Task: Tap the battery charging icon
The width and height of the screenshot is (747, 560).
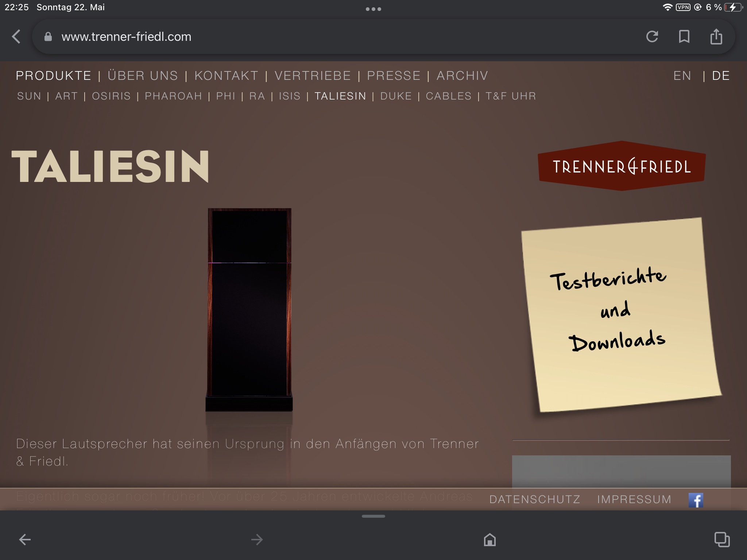Action: pos(734,7)
